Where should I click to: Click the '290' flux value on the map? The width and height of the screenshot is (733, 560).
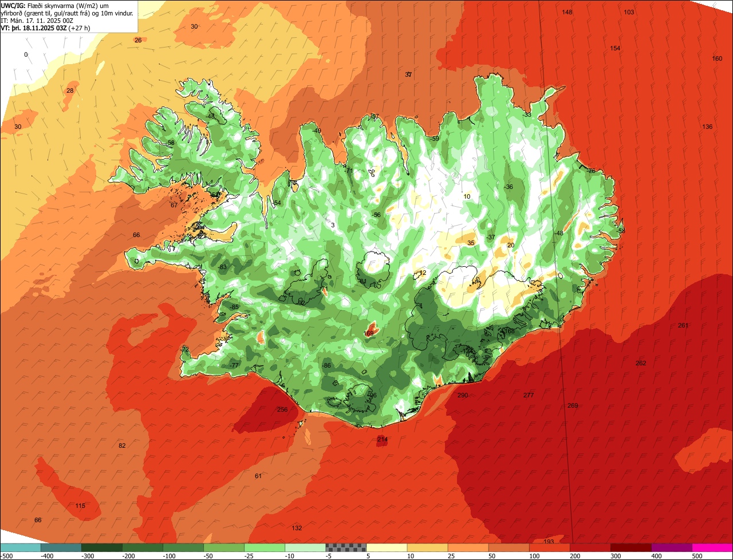click(463, 395)
